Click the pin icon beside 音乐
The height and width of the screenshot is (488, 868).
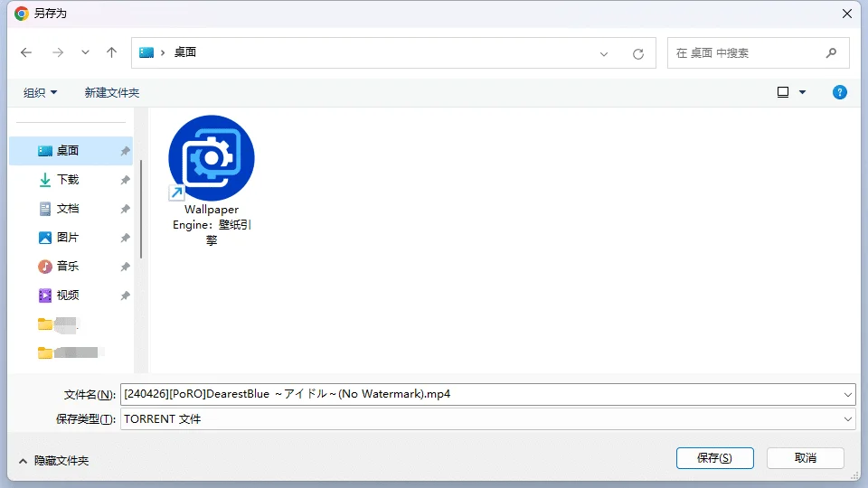125,267
